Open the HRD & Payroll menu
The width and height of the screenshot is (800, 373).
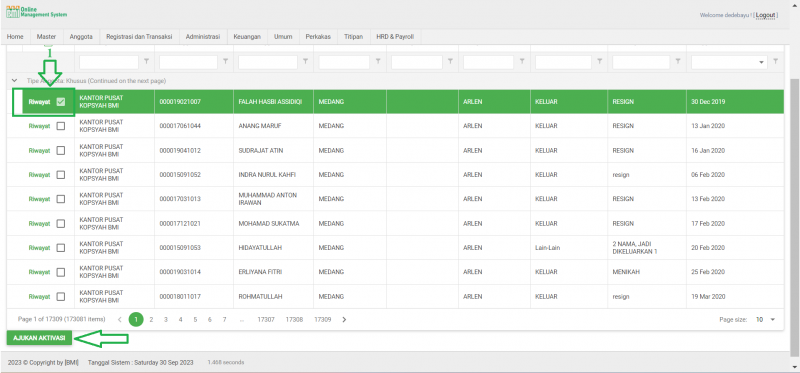(395, 37)
